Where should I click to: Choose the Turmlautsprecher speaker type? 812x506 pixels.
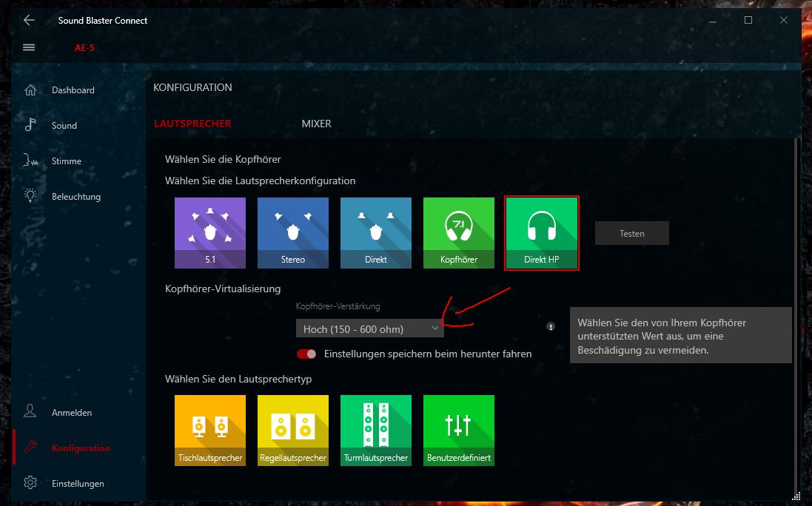(376, 431)
